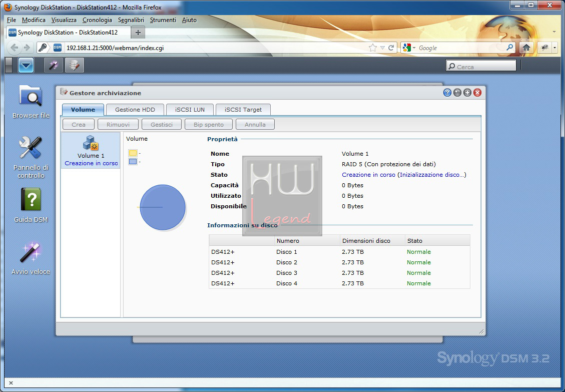Open the Browser file desktop icon

click(x=31, y=102)
